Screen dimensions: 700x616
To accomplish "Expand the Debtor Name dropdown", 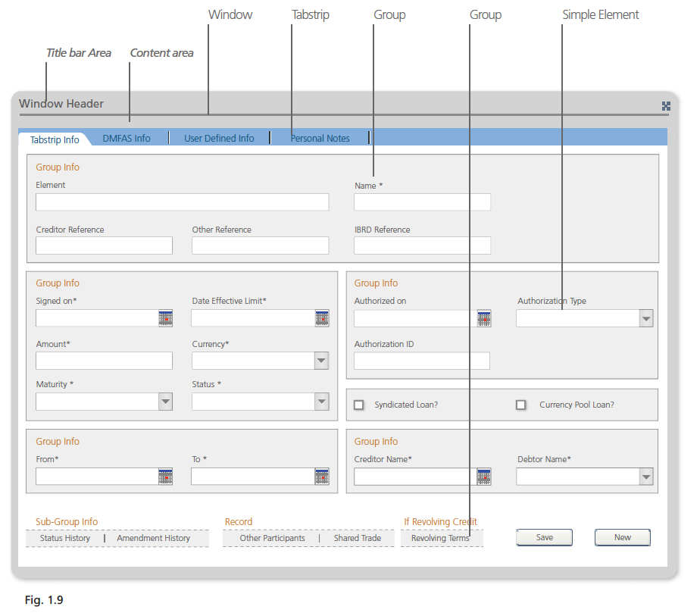I will [x=645, y=477].
